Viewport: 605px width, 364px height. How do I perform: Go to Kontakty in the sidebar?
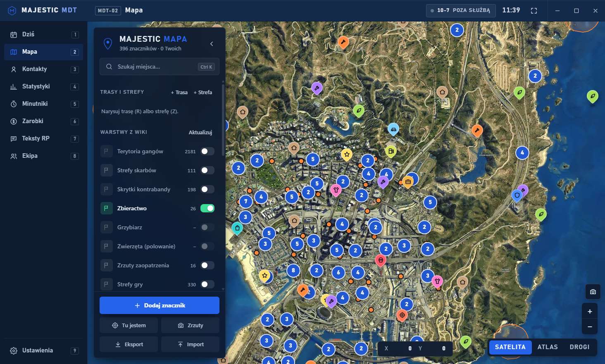44,69
